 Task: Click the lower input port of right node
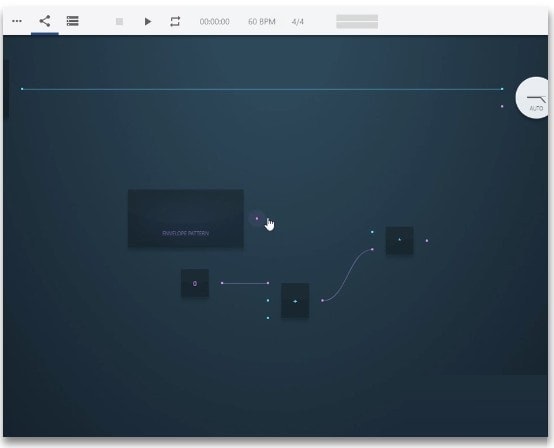pyautogui.click(x=372, y=249)
